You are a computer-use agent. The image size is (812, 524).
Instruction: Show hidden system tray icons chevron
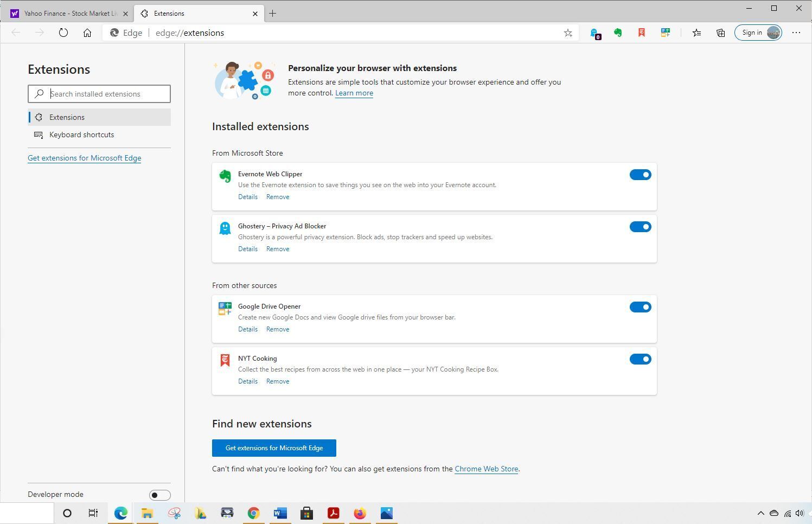(760, 513)
